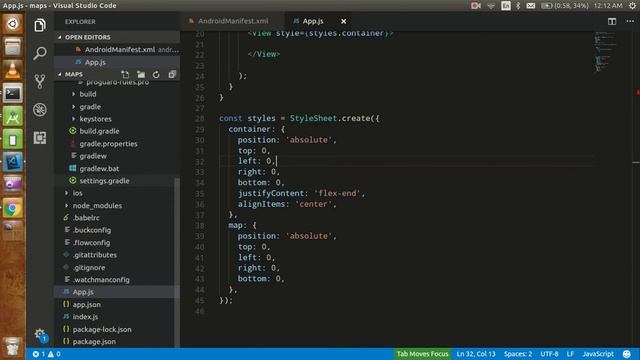Screen dimensions: 640x360
Task: Click Bluetooth indicator in top panel
Action: coord(518,5)
